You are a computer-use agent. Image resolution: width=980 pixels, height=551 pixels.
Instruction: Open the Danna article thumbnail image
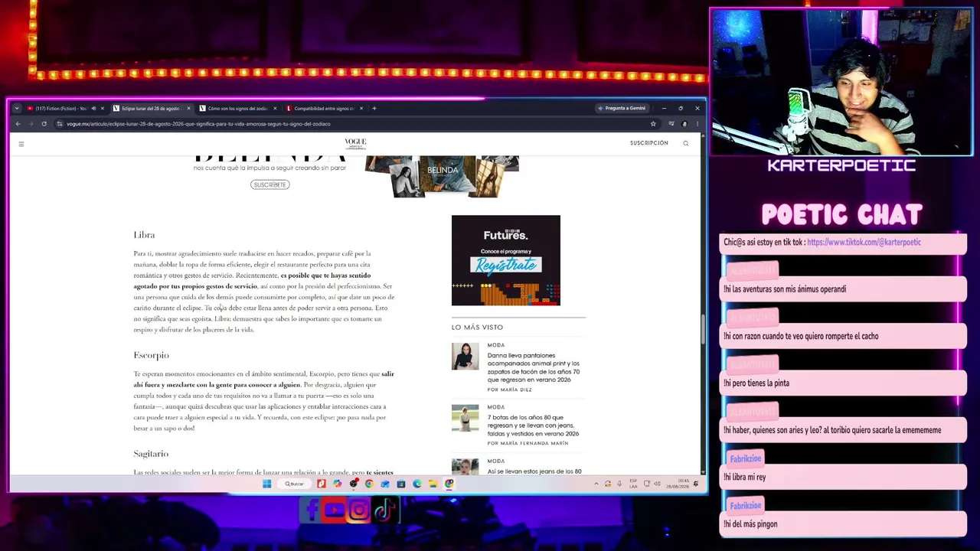tap(465, 356)
